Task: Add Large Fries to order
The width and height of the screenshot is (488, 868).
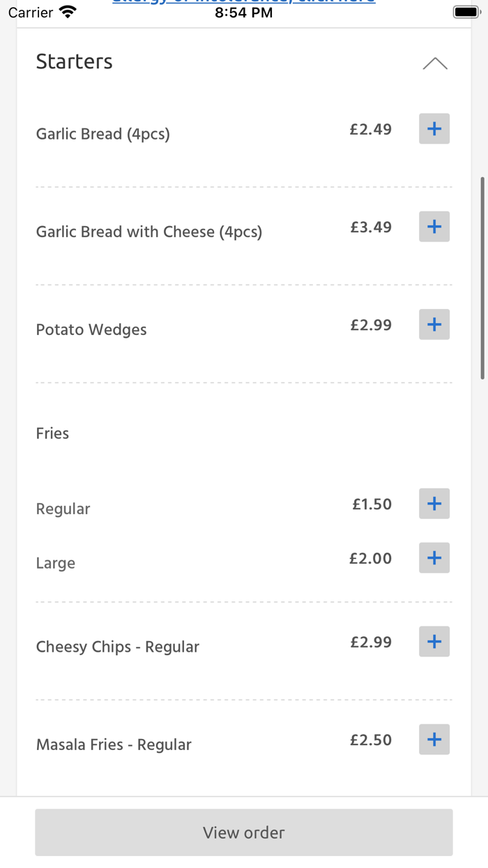Action: 434,558
